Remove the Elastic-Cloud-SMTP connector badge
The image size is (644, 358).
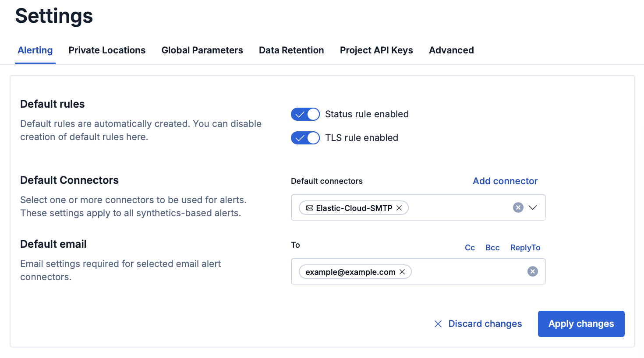click(x=399, y=208)
